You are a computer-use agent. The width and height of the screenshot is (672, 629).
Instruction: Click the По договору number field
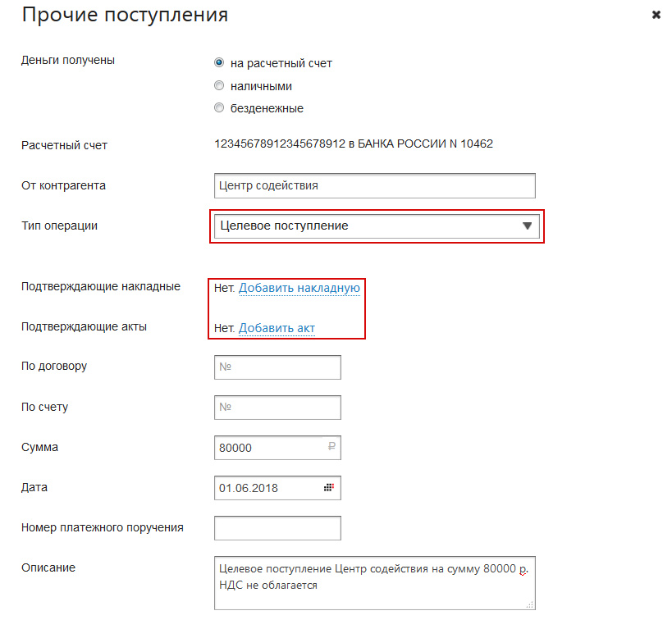coord(277,367)
